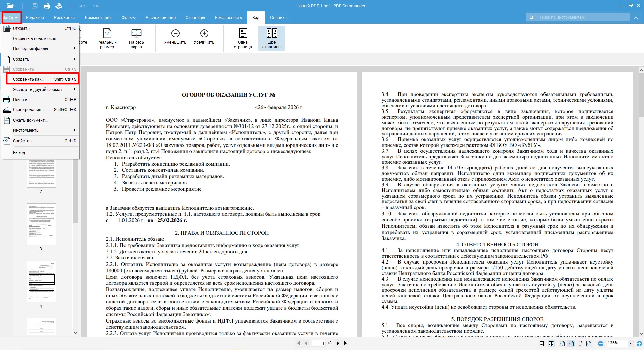This screenshot has width=644, height=350.
Task: Click the page number field in the status bar
Action: [318, 343]
